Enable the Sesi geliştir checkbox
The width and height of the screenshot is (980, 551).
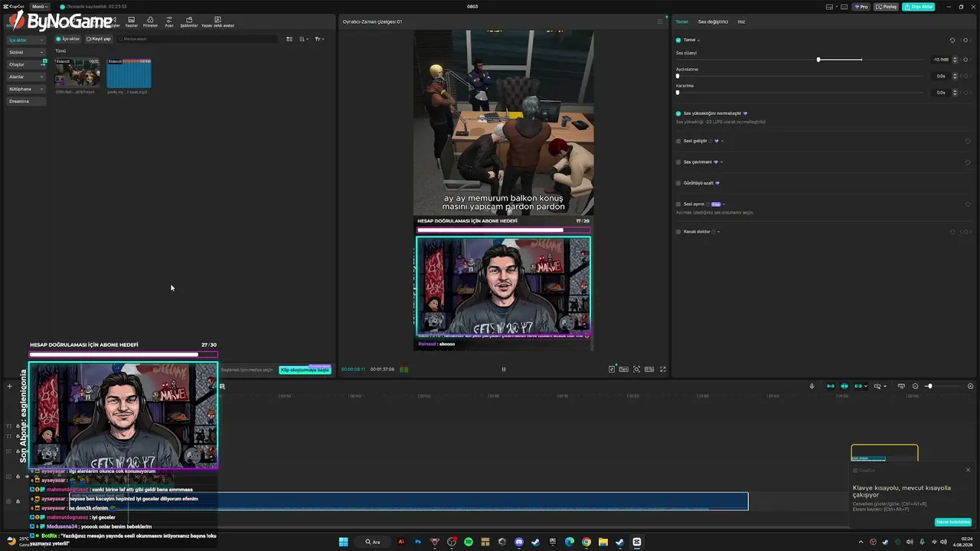pyautogui.click(x=678, y=141)
